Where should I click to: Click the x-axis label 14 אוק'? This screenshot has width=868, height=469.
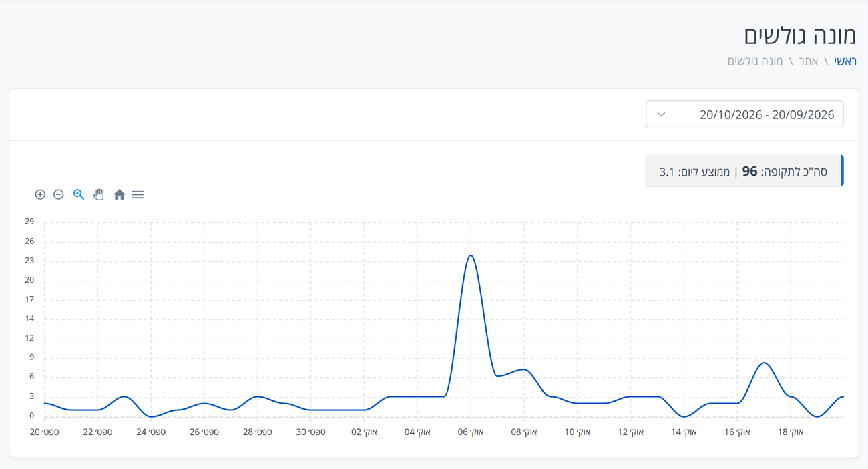tap(684, 432)
